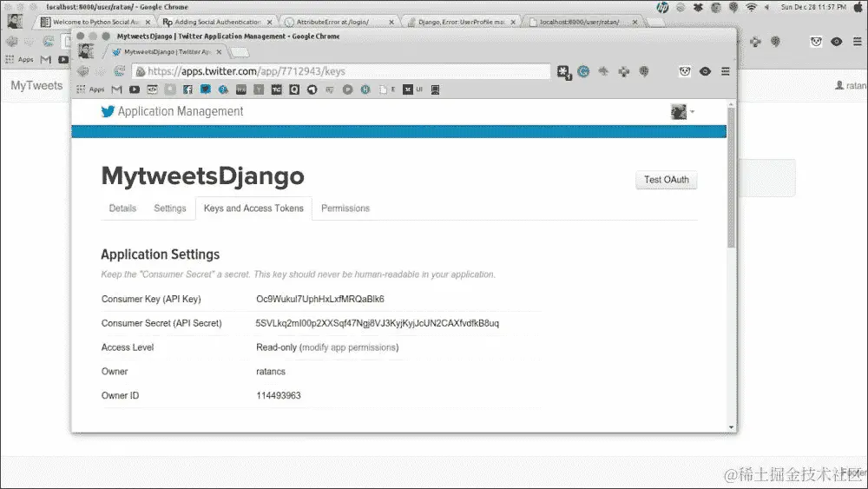
Task: Click the Dropbox icon in the top menu bar
Action: pos(698,7)
